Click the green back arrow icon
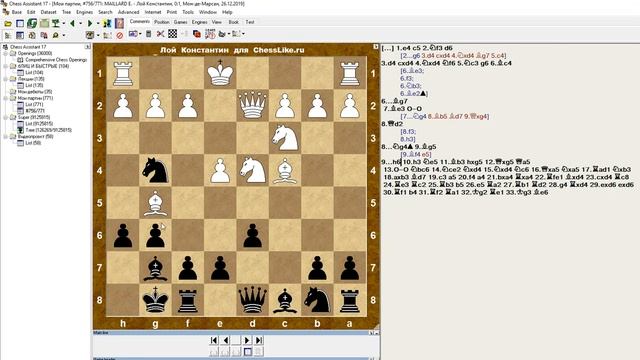Viewport: 640px width, 360px height. coord(72,24)
